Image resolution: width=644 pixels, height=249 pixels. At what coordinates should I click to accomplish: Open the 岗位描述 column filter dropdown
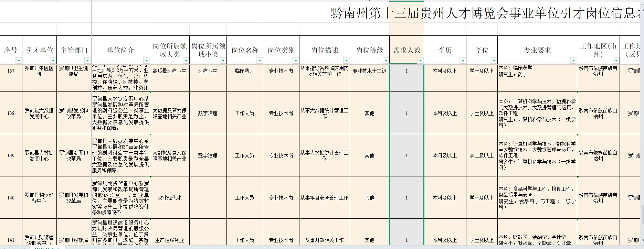(346, 61)
